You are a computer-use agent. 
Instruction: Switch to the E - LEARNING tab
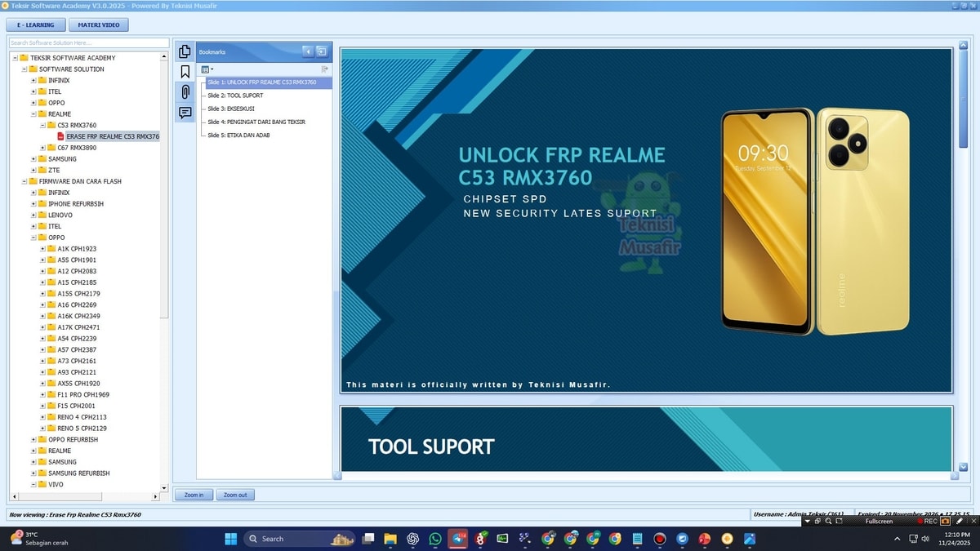tap(35, 24)
